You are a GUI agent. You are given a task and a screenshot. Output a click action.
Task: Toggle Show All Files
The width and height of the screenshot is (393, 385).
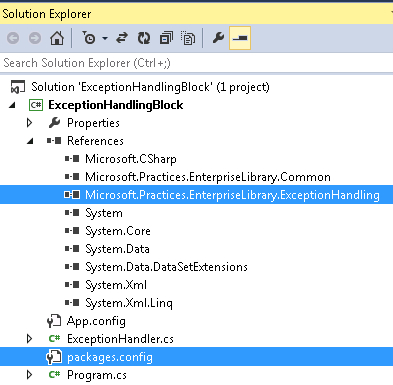188,38
